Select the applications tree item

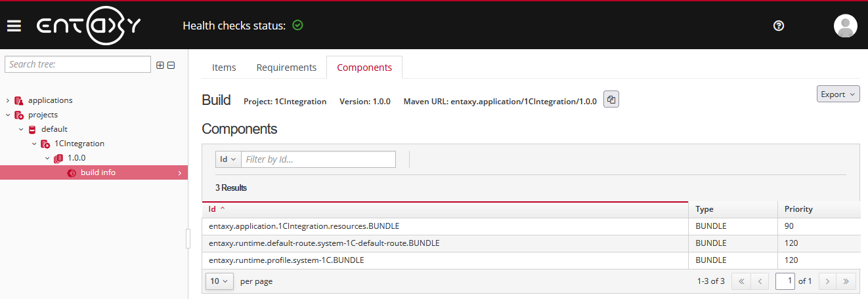50,100
